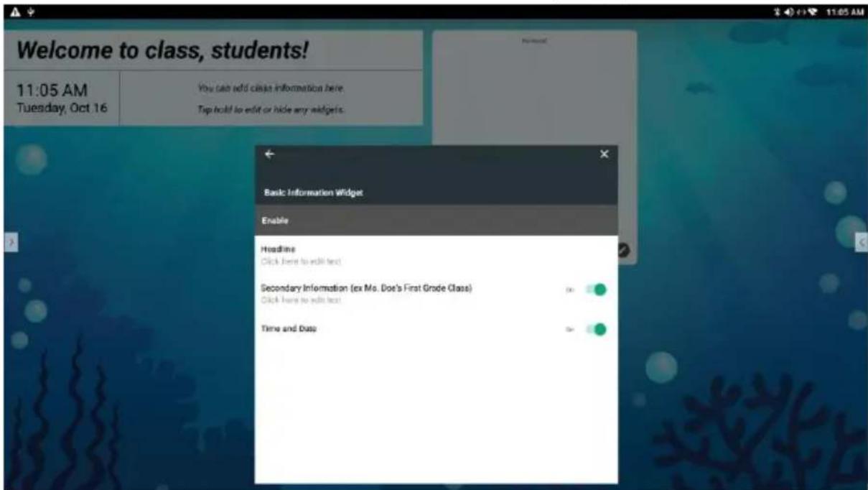Click the Time and Date label
Image resolution: width=868 pixels, height=490 pixels.
289,328
